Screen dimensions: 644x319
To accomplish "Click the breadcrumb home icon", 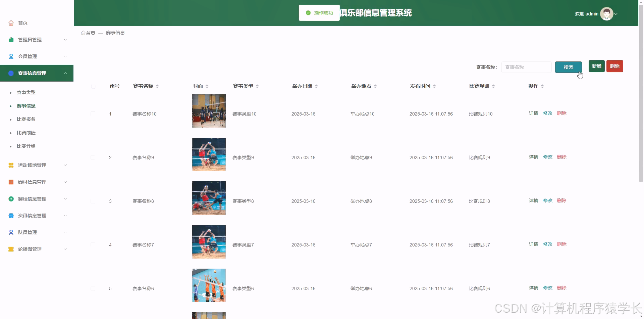I will (x=83, y=33).
